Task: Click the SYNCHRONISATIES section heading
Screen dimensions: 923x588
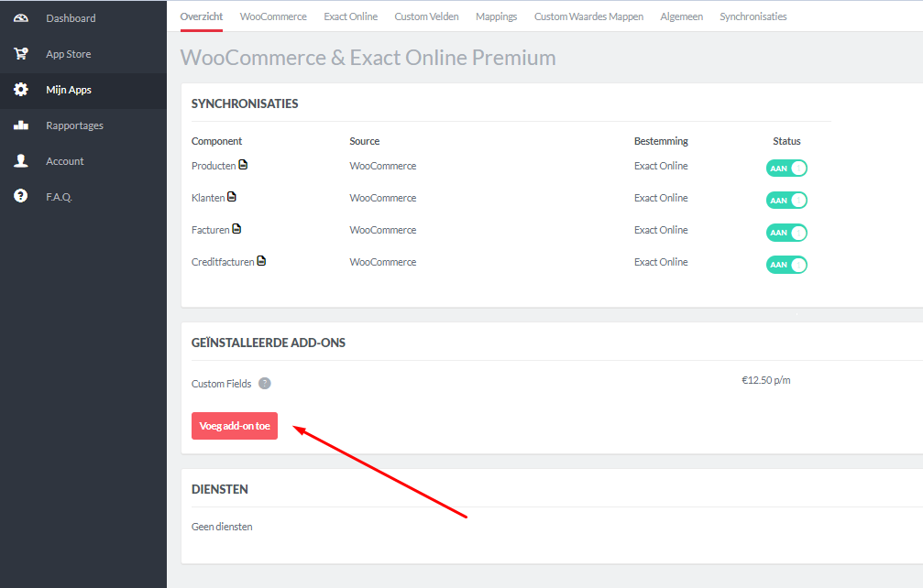Action: 245,103
